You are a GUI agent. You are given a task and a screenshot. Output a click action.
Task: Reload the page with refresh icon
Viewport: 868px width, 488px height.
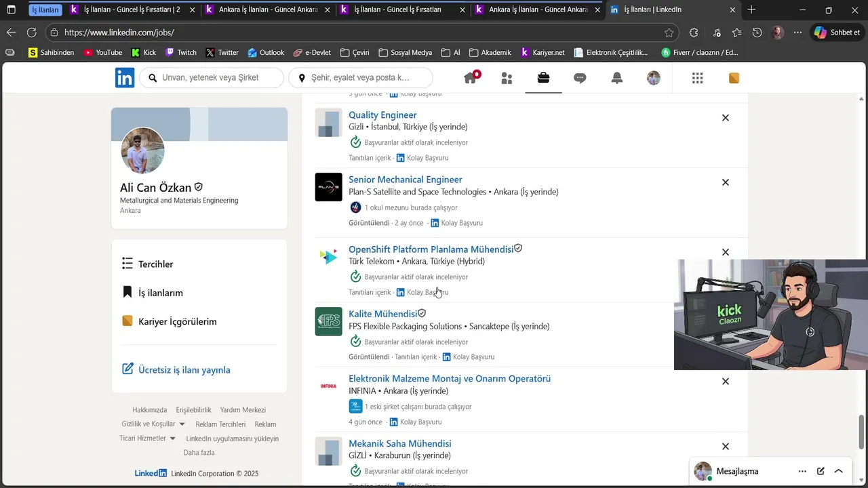(x=32, y=33)
